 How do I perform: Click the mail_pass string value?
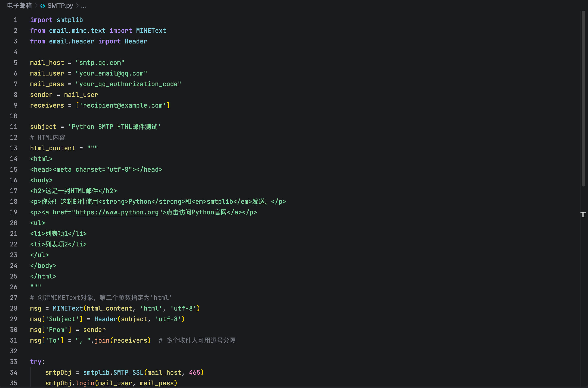pos(129,84)
